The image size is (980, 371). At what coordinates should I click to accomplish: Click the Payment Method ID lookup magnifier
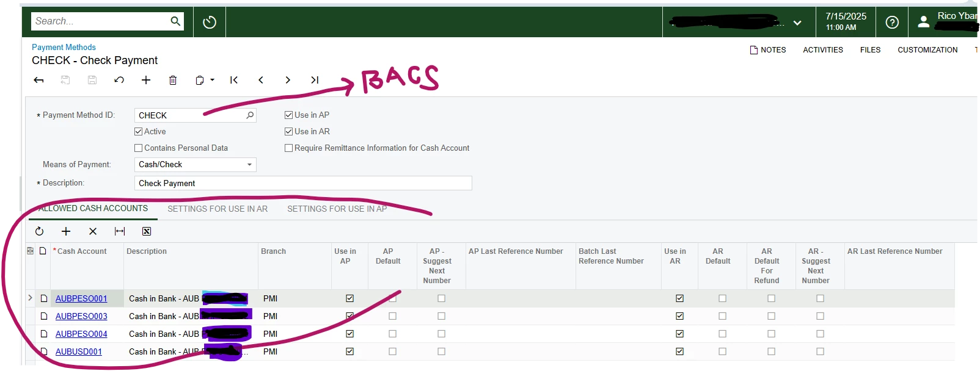[x=250, y=115]
